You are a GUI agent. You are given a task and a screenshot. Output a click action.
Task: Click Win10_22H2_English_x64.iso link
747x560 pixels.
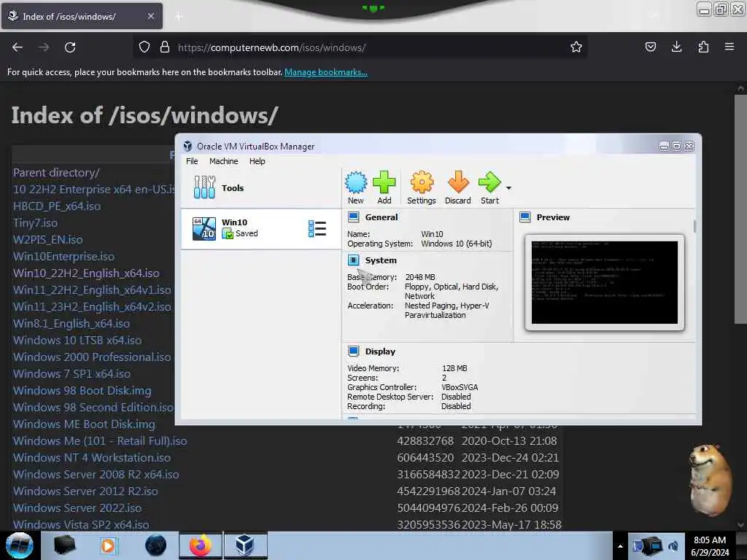[86, 273]
